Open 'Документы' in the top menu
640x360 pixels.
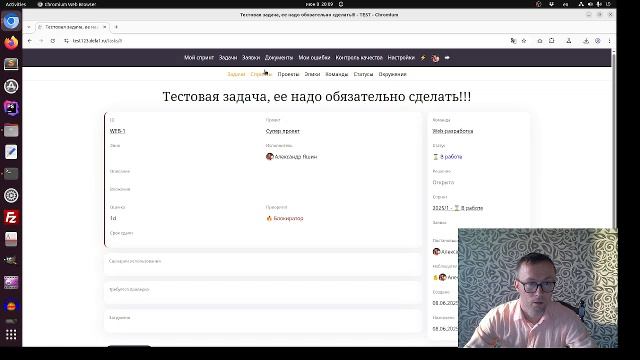point(279,58)
